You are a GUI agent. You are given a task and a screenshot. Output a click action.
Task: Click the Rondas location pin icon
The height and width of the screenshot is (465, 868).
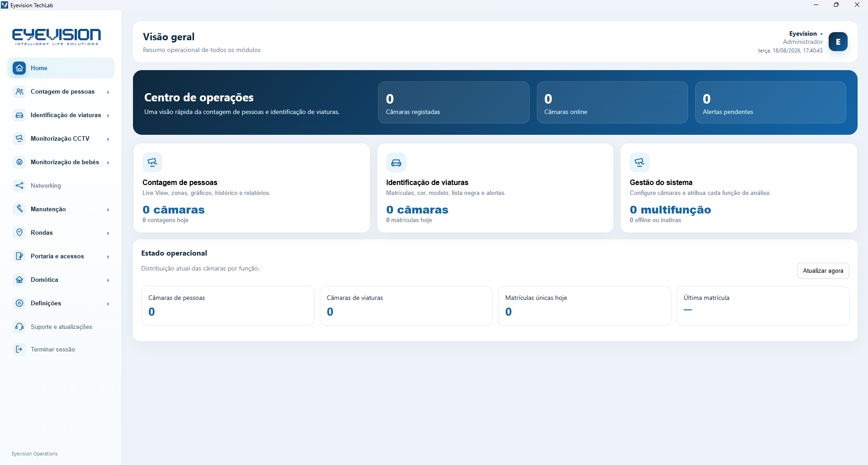point(19,232)
